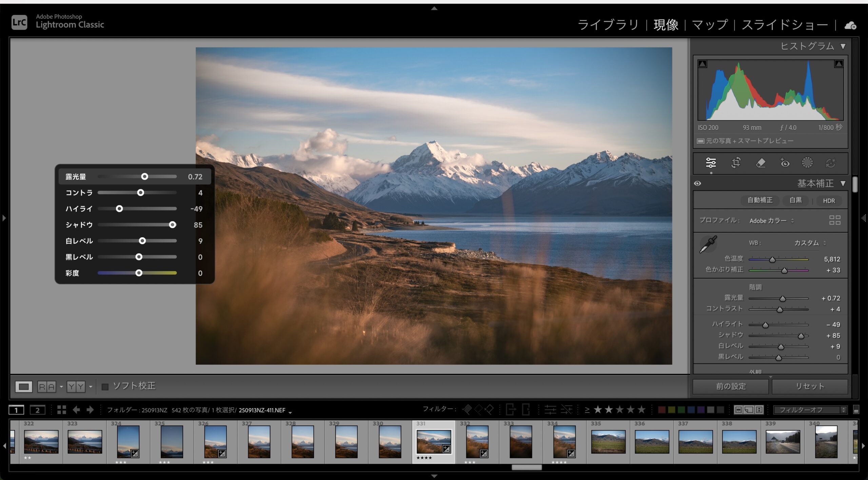Pick the white balance eyedropper

click(x=708, y=244)
